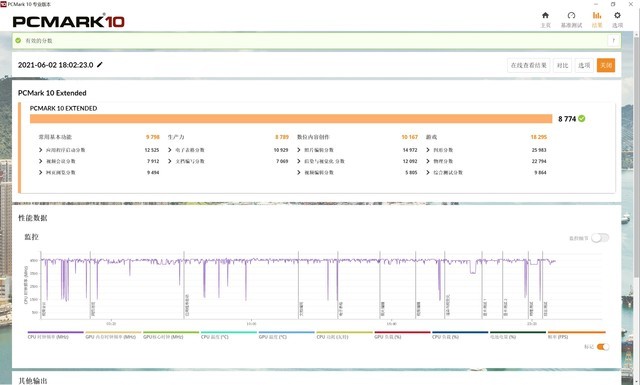Click the PCMark 10 title bar logo
The height and width of the screenshot is (385, 640).
pyautogui.click(x=4, y=4)
